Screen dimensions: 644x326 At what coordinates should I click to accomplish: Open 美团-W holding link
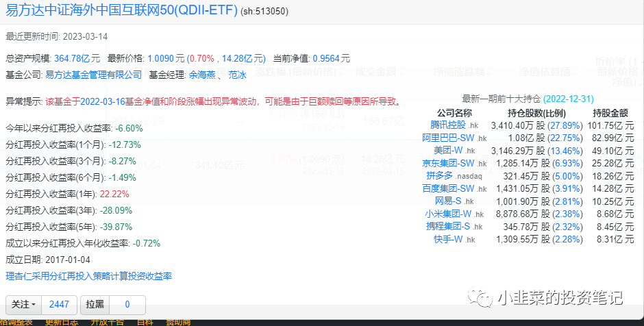(448, 151)
